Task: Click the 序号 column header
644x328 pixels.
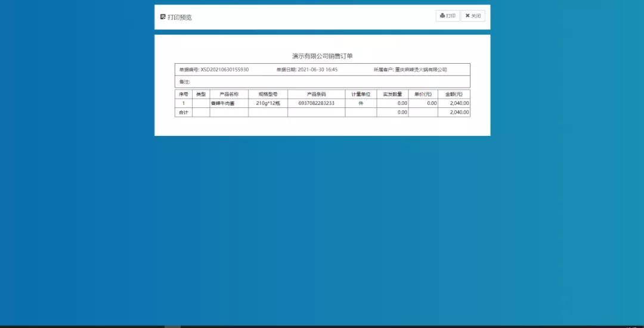Action: (x=183, y=94)
